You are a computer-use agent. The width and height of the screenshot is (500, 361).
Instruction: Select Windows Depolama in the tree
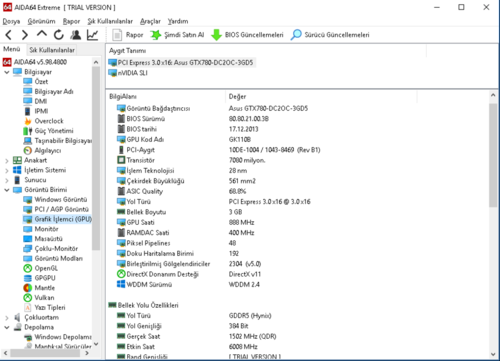pyautogui.click(x=58, y=337)
